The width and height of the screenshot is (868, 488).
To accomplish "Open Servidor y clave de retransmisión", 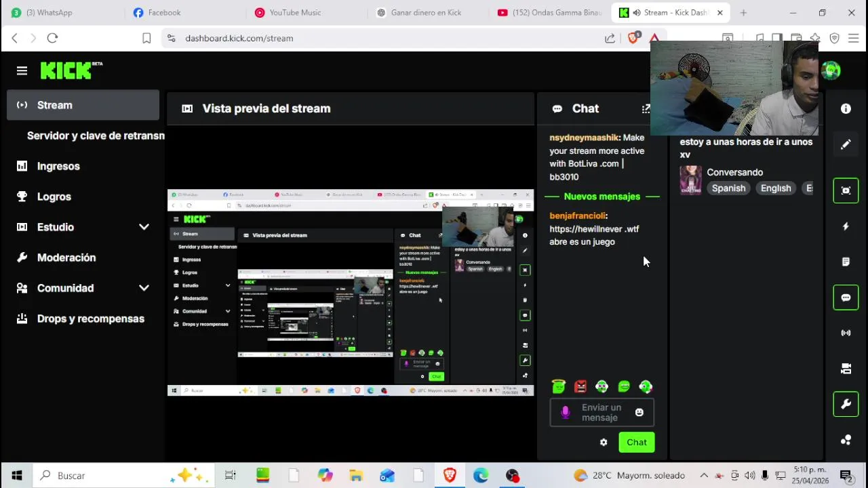I will point(96,136).
